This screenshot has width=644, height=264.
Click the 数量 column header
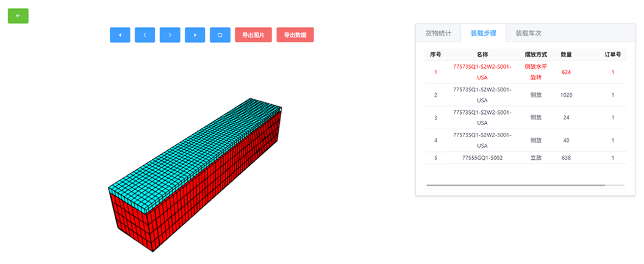tap(566, 55)
